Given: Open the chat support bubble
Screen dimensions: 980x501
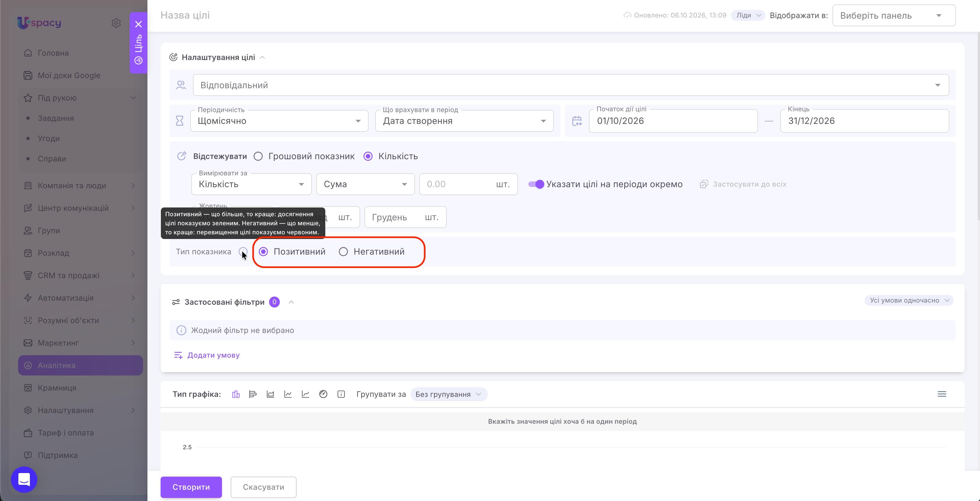Looking at the screenshot, I should point(24,479).
